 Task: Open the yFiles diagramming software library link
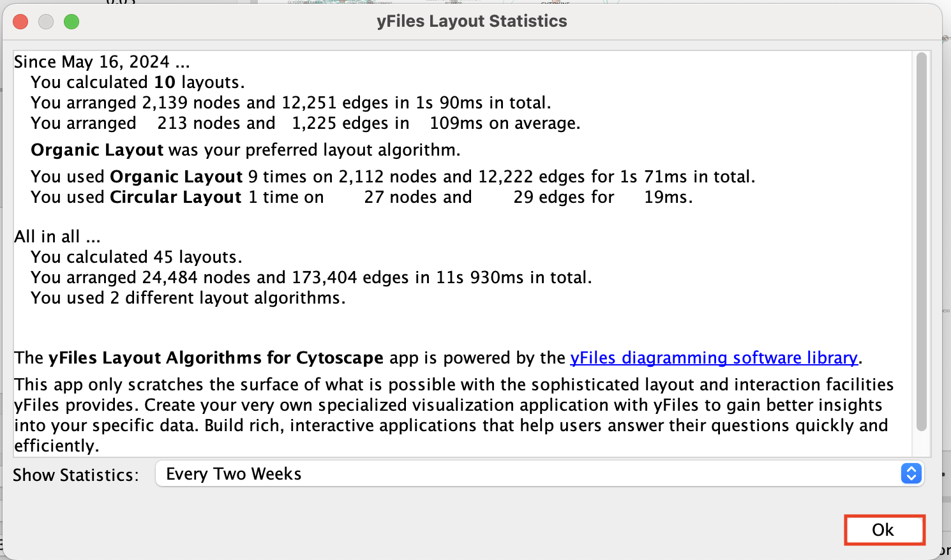714,358
